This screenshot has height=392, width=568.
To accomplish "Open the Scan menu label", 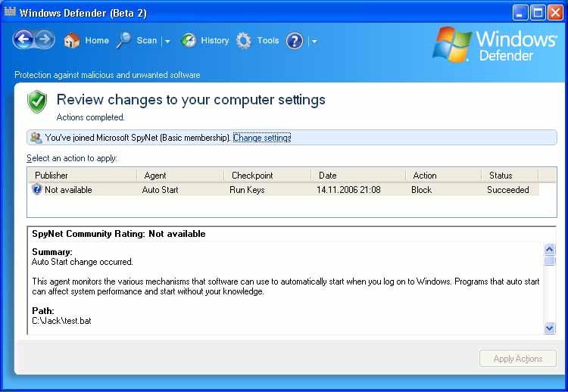I will [147, 41].
